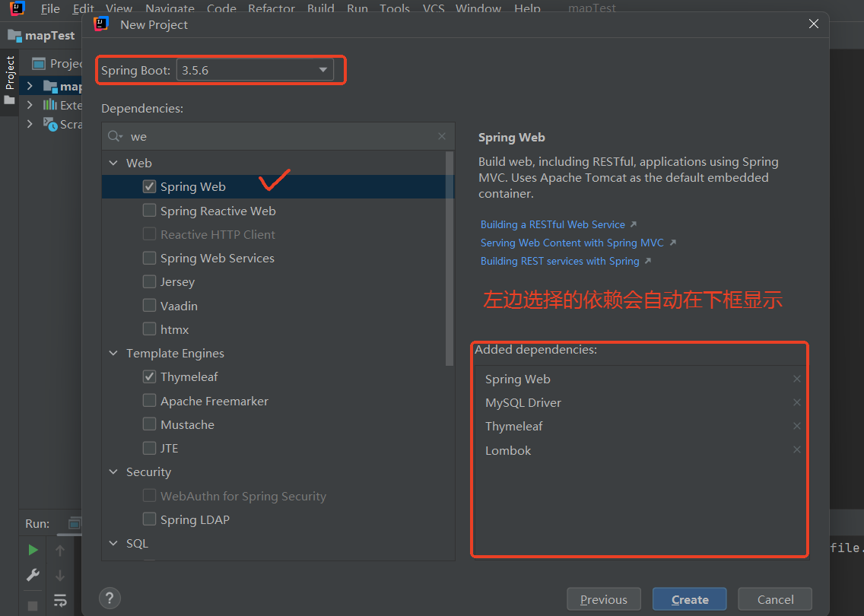Click the Previous button
Image resolution: width=864 pixels, height=616 pixels.
click(604, 599)
